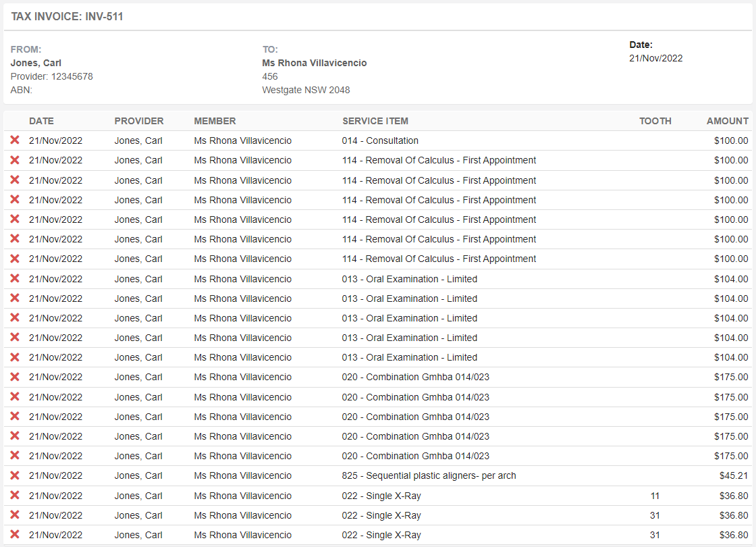Delete the last Removal Of Calculus entry
756x547 pixels.
point(16,258)
